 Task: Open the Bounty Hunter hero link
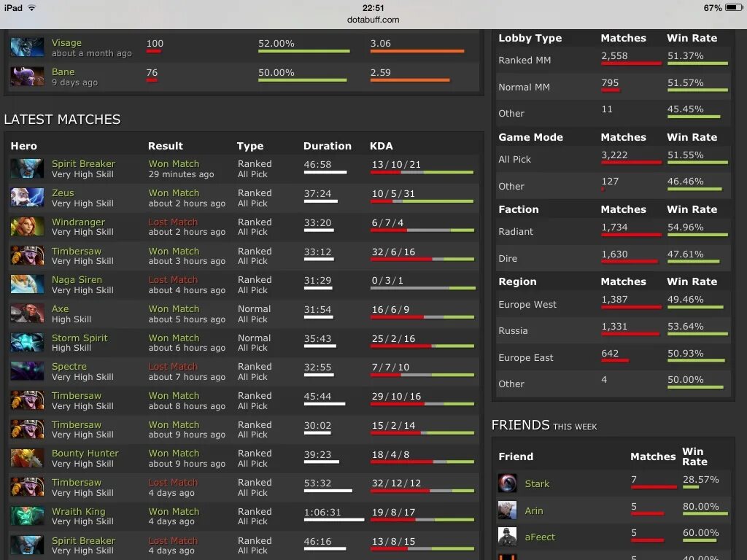(x=85, y=454)
